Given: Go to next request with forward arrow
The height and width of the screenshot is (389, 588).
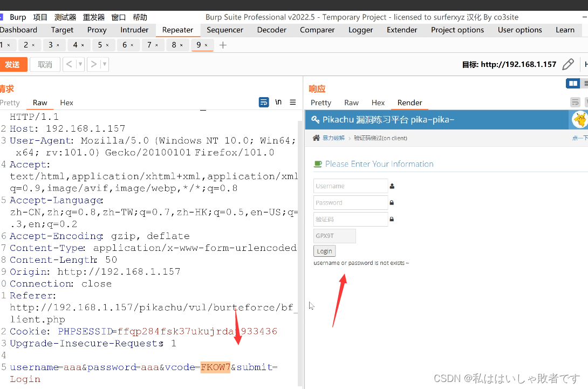Looking at the screenshot, I should click(94, 65).
